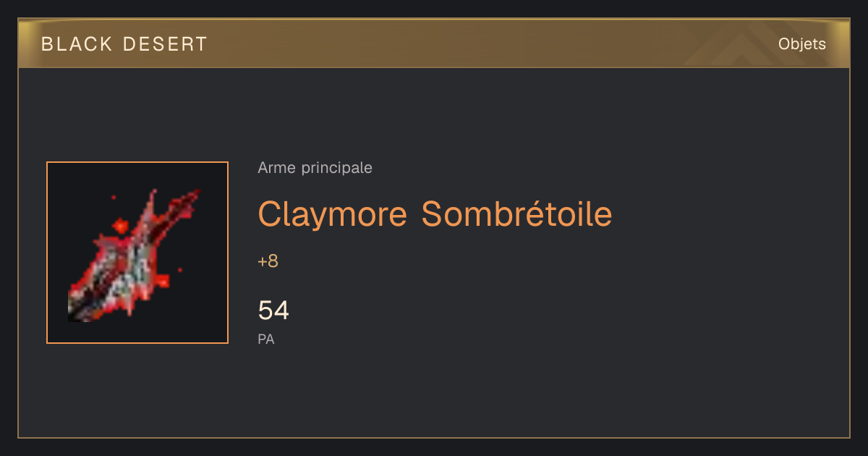Select the Claymore Sombrétoile item name
The height and width of the screenshot is (456, 868).
pos(435,214)
